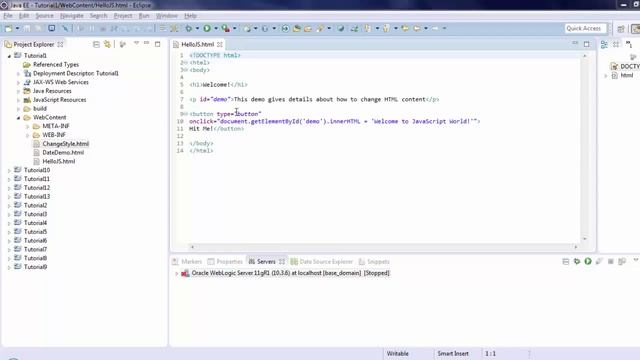Collapse the WebContent folder
Viewport: 640px width, 360px height.
tap(18, 118)
